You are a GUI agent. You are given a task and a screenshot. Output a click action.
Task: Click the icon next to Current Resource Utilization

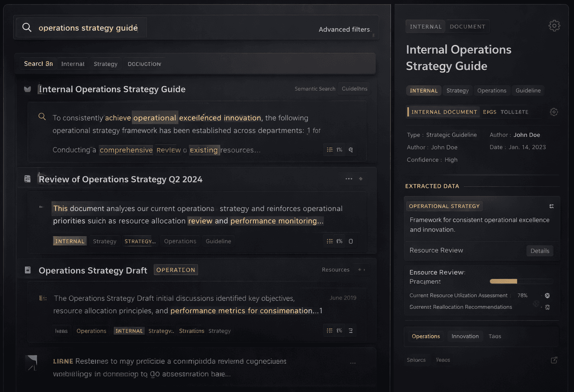click(547, 296)
